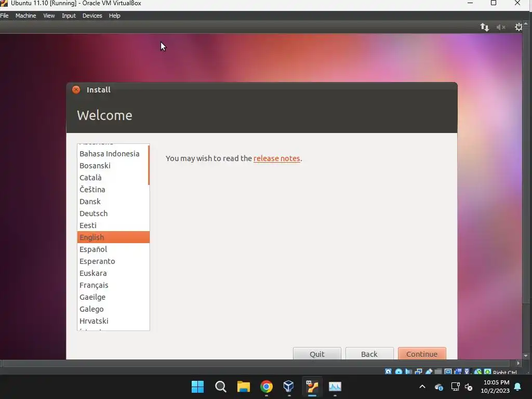Show hidden tray icons chevron
This screenshot has width=532, height=399.
click(422, 387)
